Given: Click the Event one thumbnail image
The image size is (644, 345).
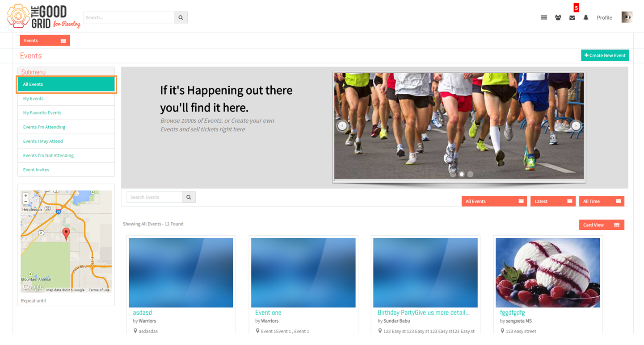Looking at the screenshot, I should tap(303, 273).
